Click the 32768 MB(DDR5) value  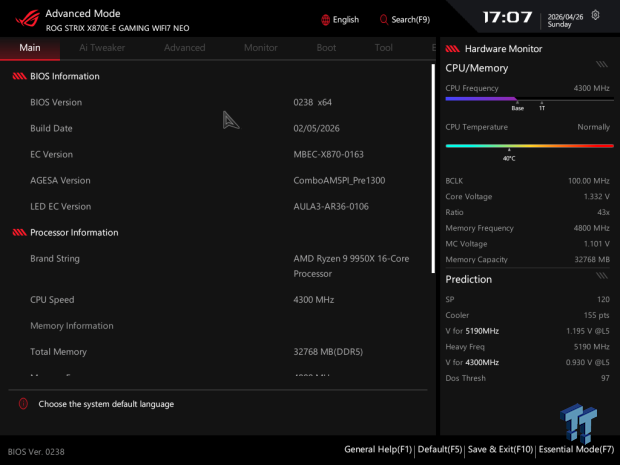click(x=328, y=352)
